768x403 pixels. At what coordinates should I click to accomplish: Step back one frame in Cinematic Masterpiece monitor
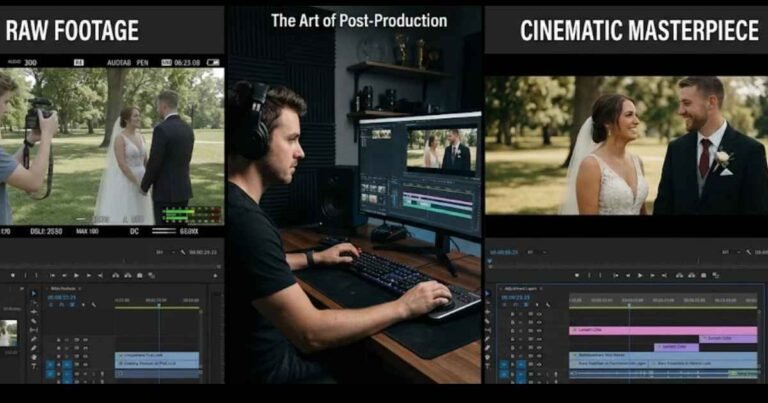pyautogui.click(x=628, y=276)
